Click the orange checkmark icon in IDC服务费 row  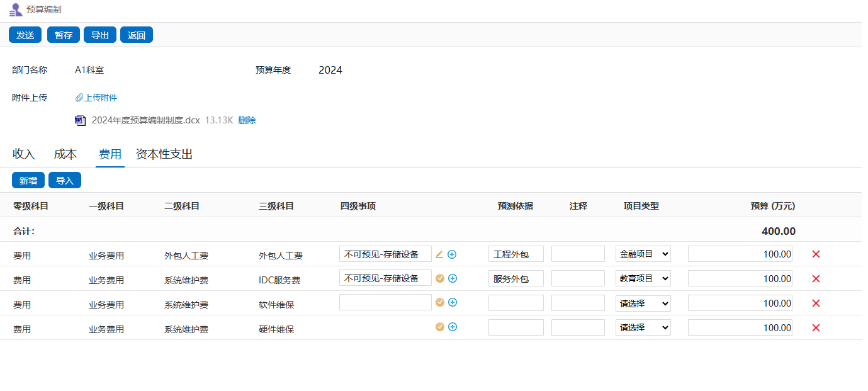click(x=440, y=278)
